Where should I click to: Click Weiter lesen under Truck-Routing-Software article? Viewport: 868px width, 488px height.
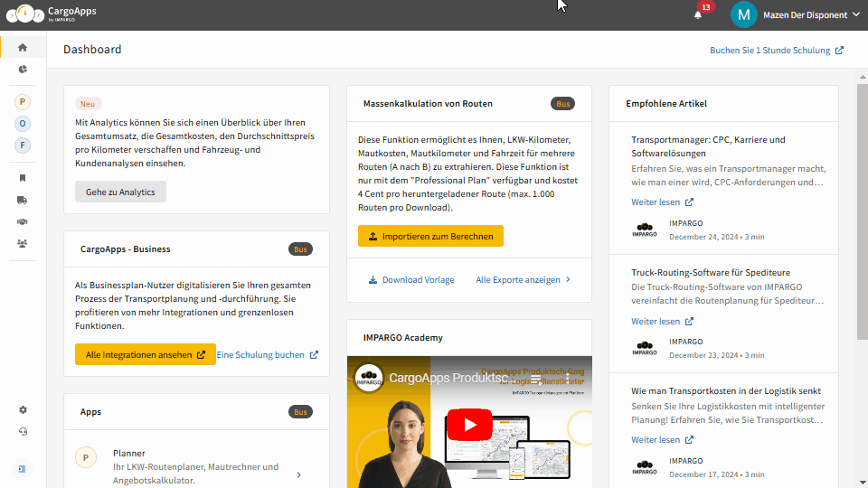662,321
